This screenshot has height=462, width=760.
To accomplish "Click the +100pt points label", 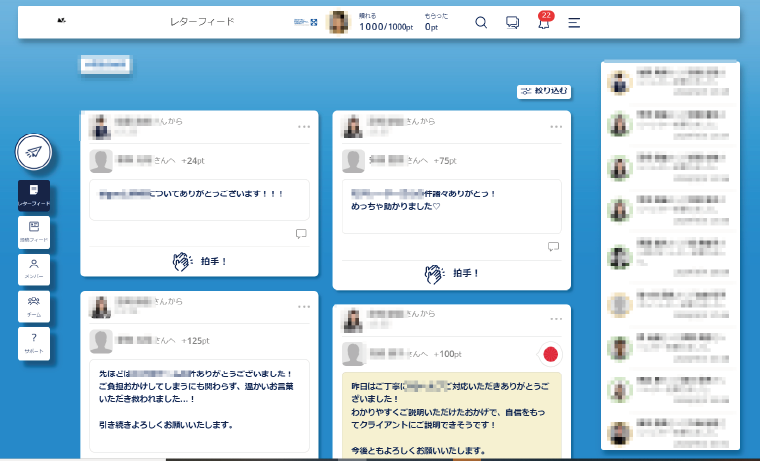I will (447, 354).
